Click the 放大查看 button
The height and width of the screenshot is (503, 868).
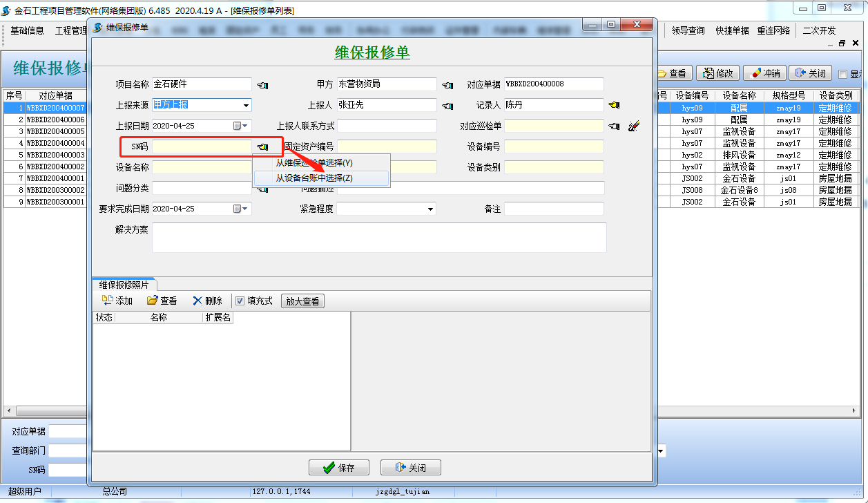click(302, 301)
